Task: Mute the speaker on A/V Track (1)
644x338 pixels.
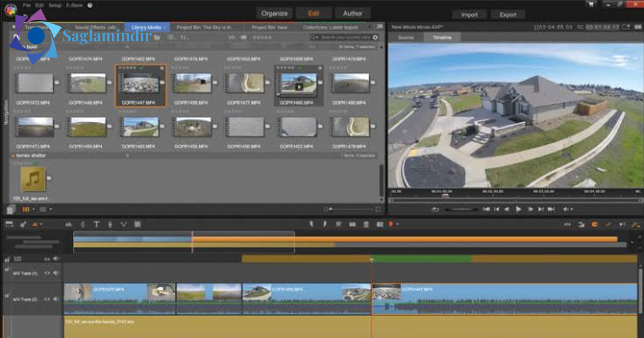Action: coord(56,273)
